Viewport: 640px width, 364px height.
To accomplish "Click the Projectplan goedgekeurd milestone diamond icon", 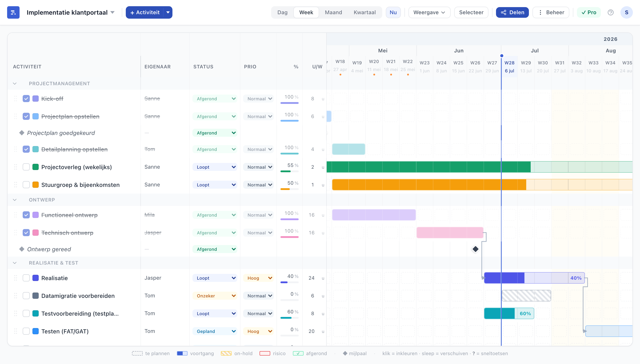I will pyautogui.click(x=22, y=133).
